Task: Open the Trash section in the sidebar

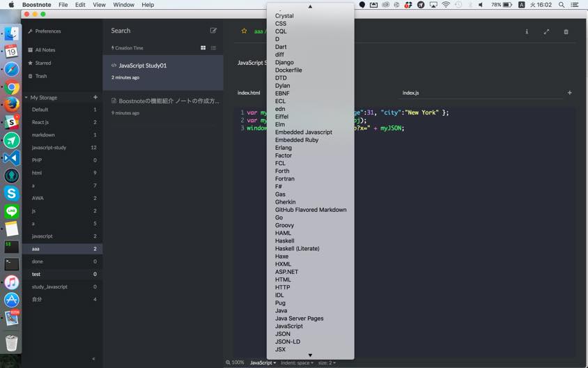Action: (38, 76)
